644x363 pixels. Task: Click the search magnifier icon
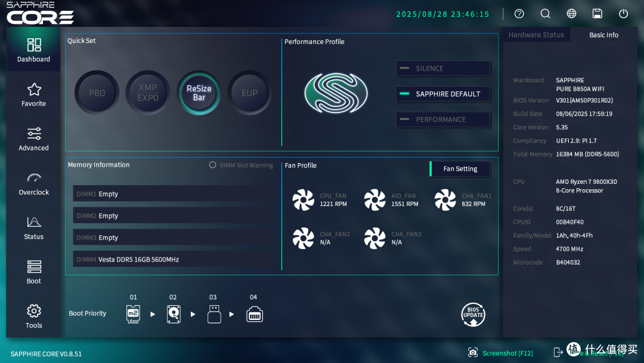(x=545, y=14)
